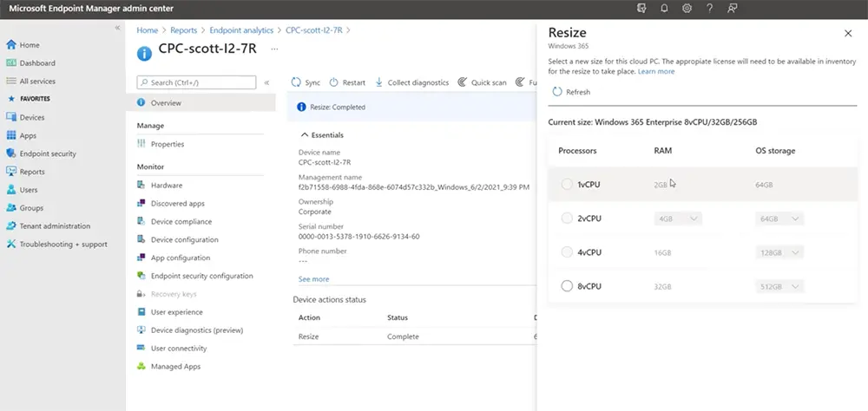Click the help question mark icon

point(710,9)
